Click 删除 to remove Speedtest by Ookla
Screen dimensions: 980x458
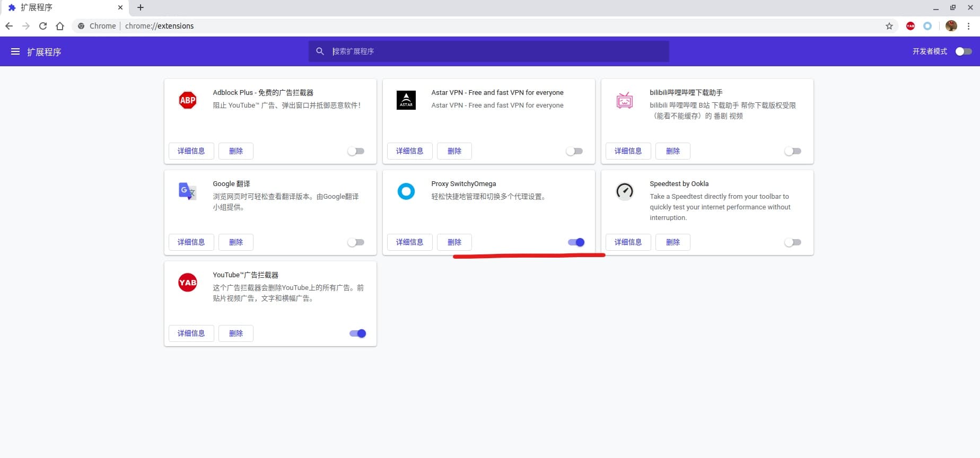click(673, 242)
